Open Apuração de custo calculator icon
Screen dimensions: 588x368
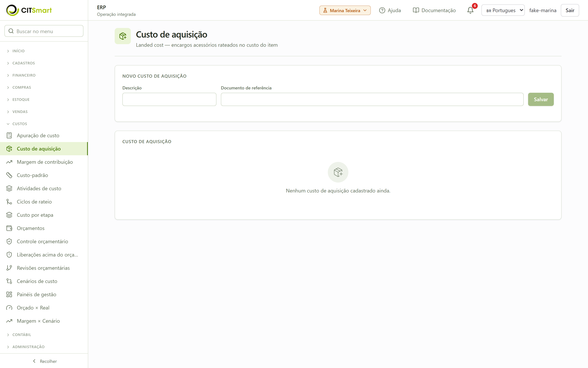[9, 135]
